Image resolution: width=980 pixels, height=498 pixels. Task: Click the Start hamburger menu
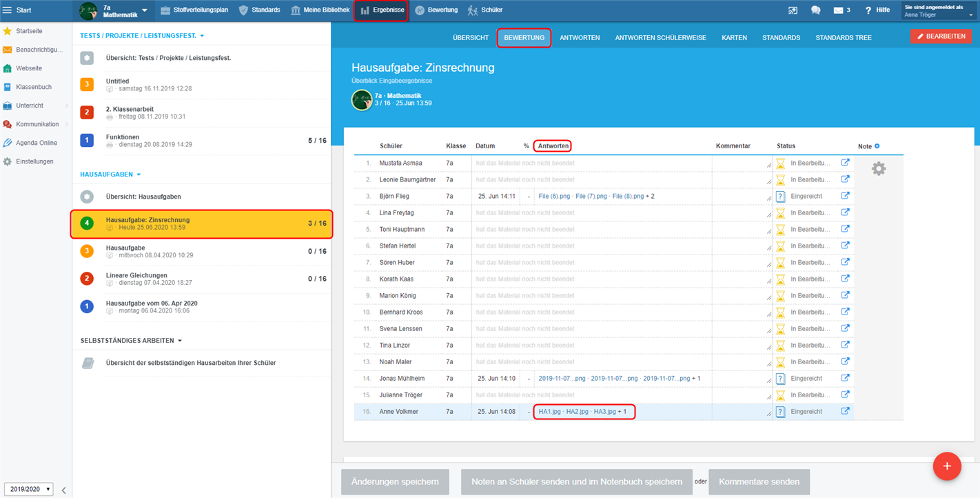click(8, 10)
